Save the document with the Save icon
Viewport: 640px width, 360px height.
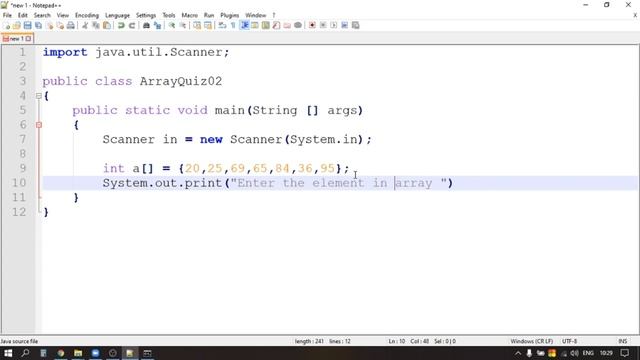[x=27, y=25]
